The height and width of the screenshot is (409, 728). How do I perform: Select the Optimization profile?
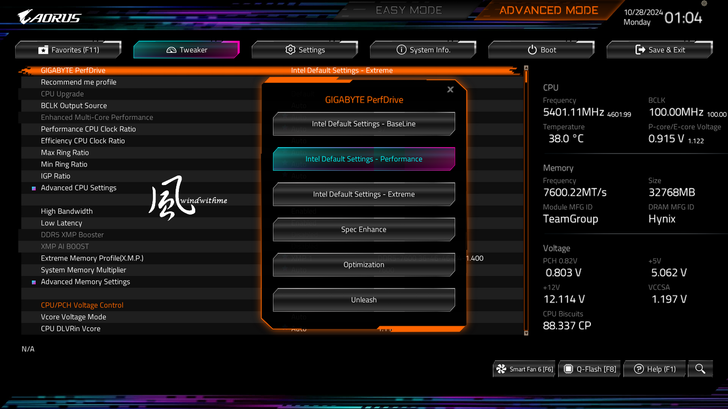click(364, 265)
